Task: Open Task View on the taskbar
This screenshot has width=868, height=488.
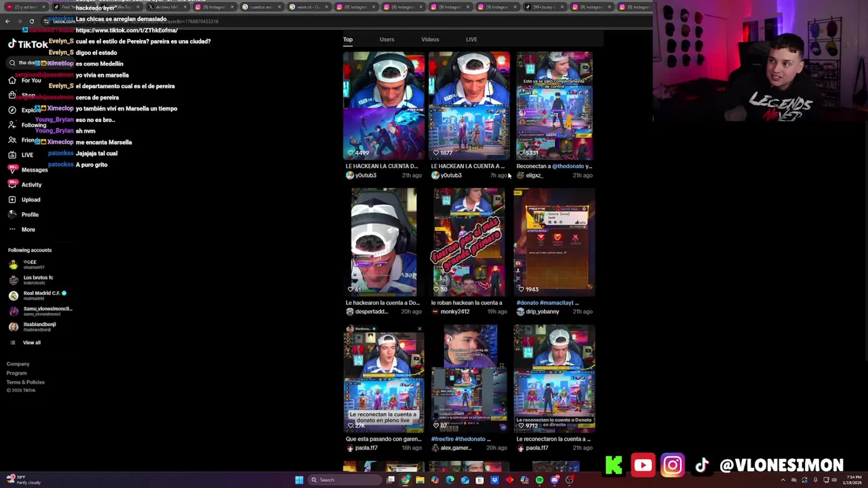Action: [x=391, y=480]
